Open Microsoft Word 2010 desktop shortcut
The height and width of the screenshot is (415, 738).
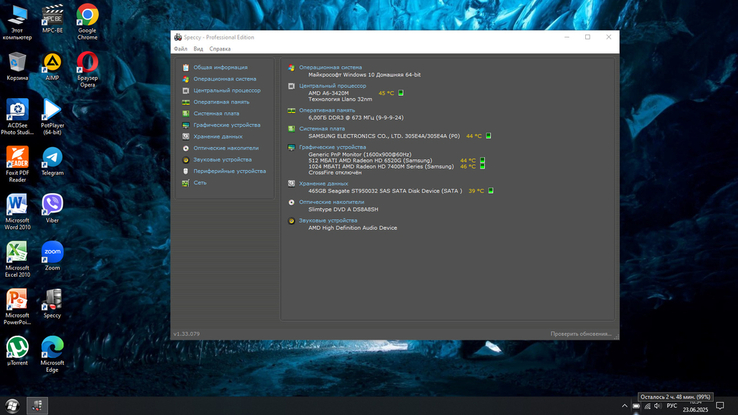[17, 212]
